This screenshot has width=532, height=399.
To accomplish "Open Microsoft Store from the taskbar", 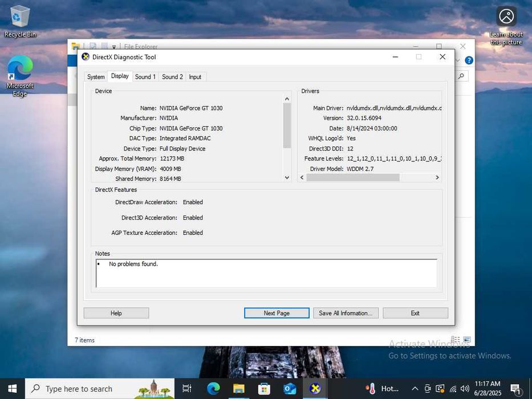I will [264, 389].
